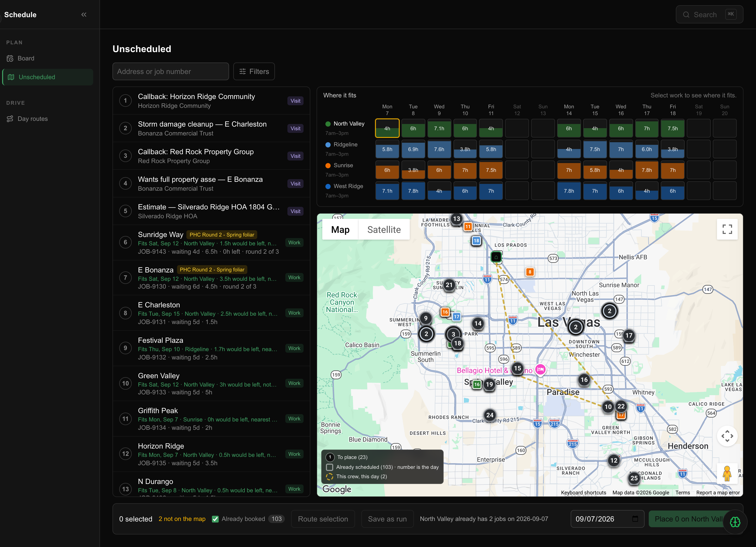This screenshot has width=756, height=547.
Task: Click the Bellagio Hotel pink marker
Action: 540,370
